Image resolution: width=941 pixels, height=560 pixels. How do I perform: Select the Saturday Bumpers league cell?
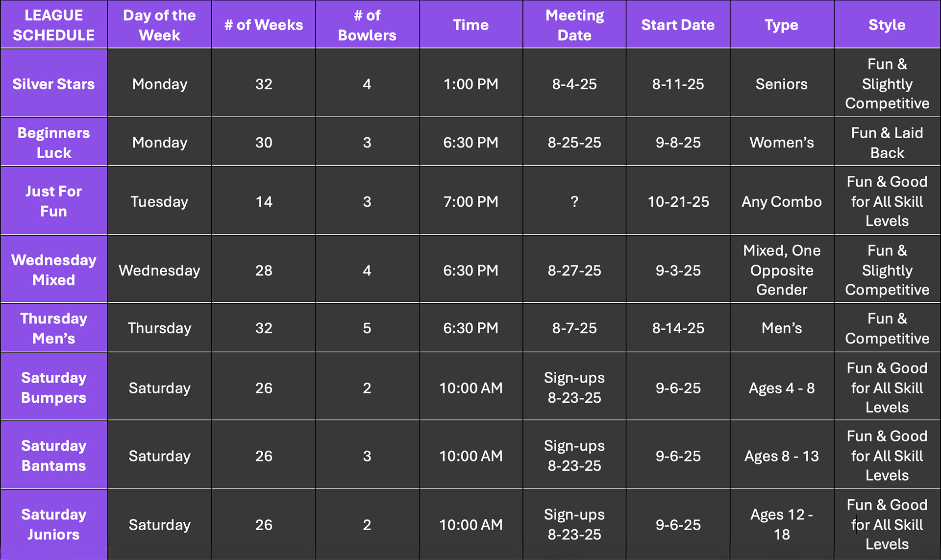54,387
